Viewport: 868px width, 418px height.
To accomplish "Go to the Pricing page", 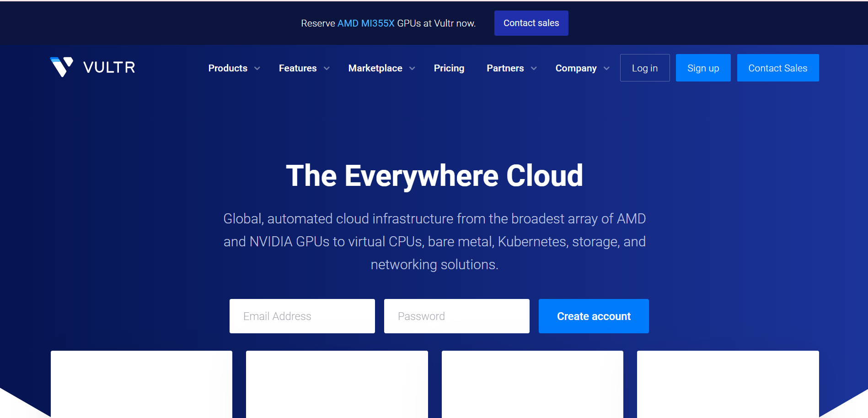I will tap(449, 68).
